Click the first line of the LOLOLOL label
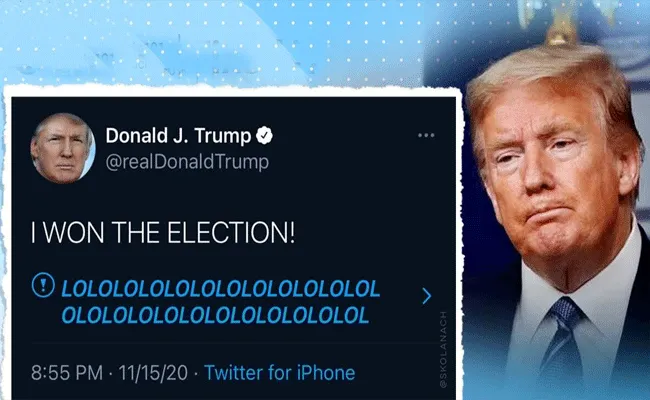The height and width of the screenshot is (400, 650). [x=221, y=289]
